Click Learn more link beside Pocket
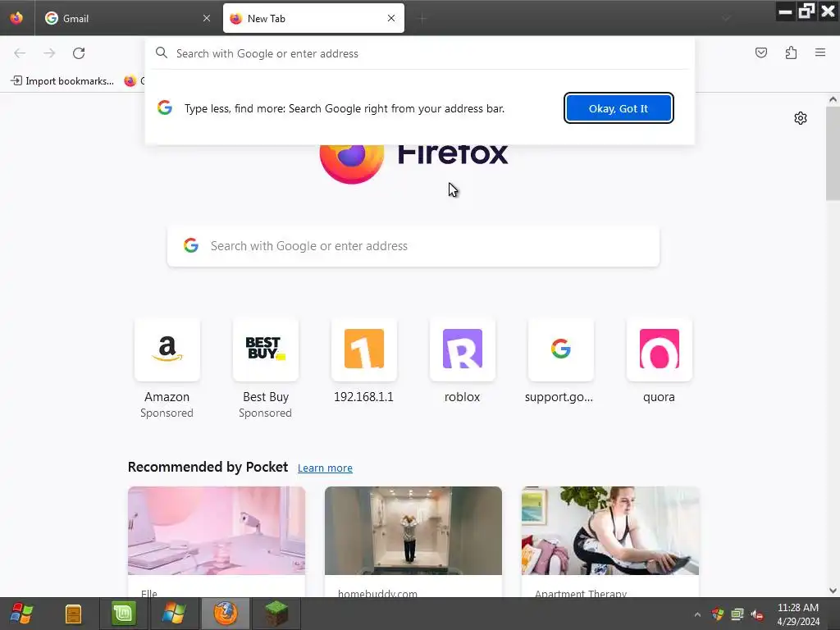The height and width of the screenshot is (630, 840). pos(325,468)
